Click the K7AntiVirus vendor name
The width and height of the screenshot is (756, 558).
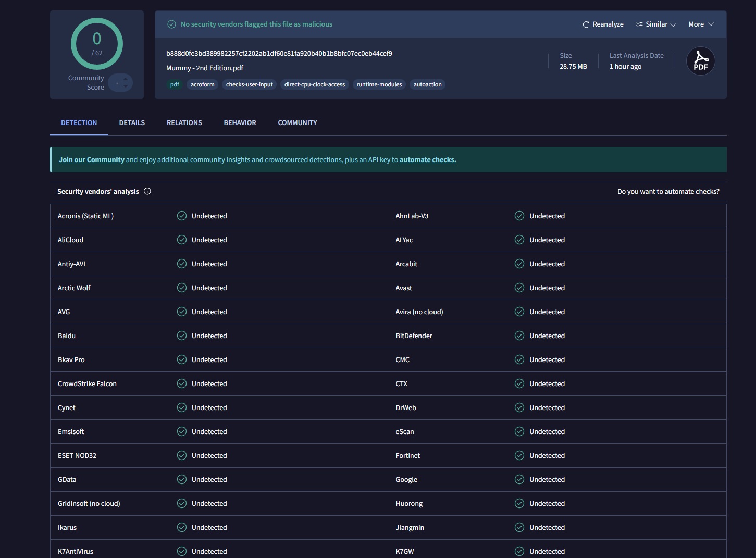tap(76, 551)
